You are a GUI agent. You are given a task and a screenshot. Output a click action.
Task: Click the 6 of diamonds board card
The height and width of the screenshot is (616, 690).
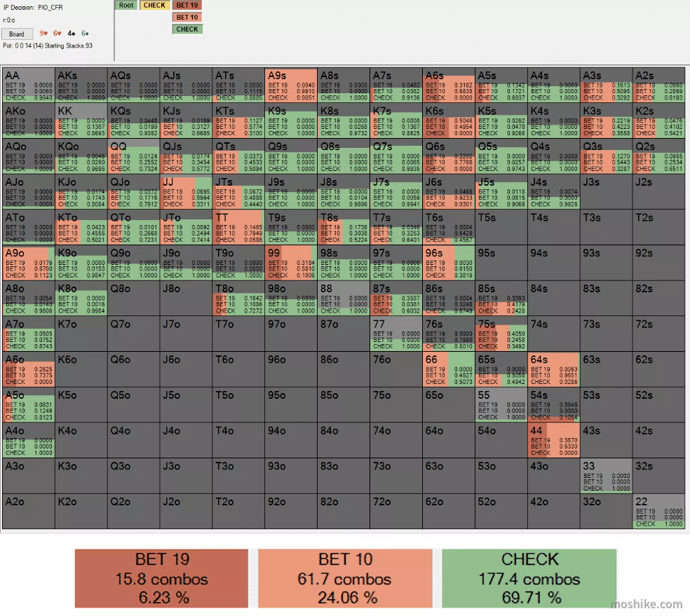[x=85, y=34]
